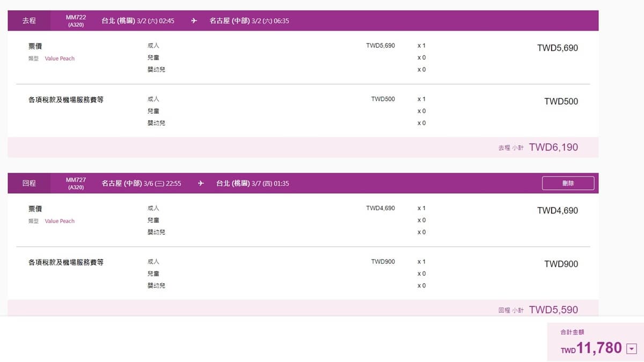Click the Value Peach link under outbound fare
This screenshot has height=362, width=644.
point(60,58)
